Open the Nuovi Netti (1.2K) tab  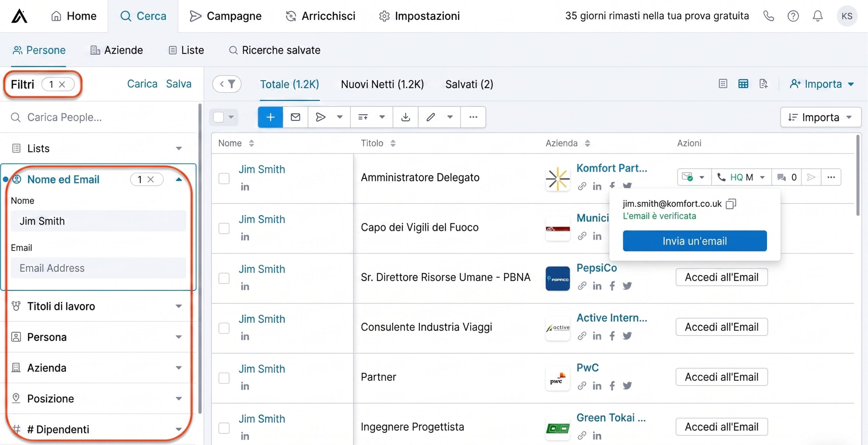coord(382,84)
